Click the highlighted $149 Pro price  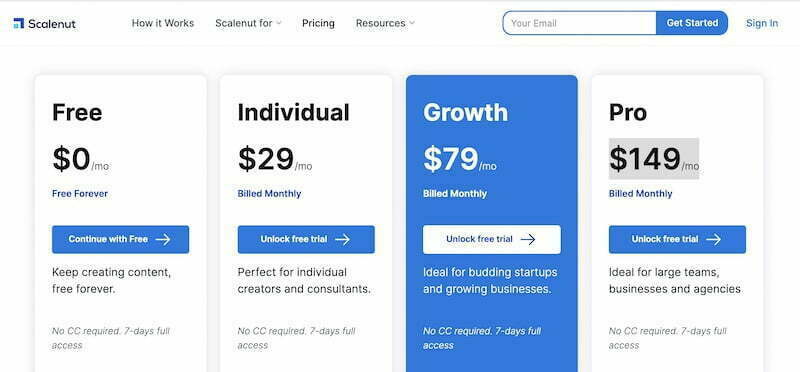[x=654, y=159]
